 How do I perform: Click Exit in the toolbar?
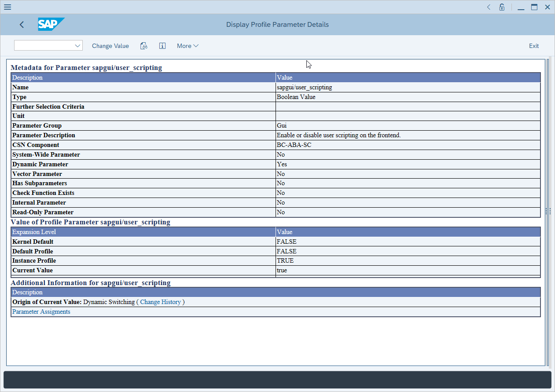534,46
